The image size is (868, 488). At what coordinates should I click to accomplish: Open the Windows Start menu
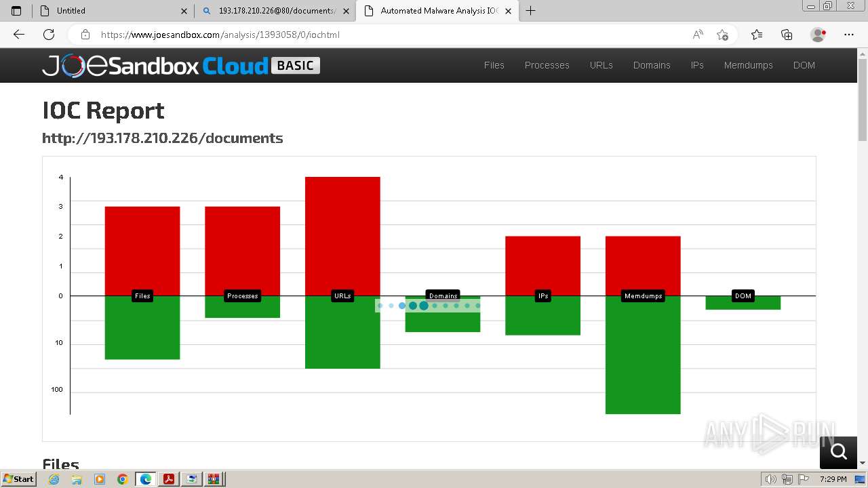pos(19,479)
